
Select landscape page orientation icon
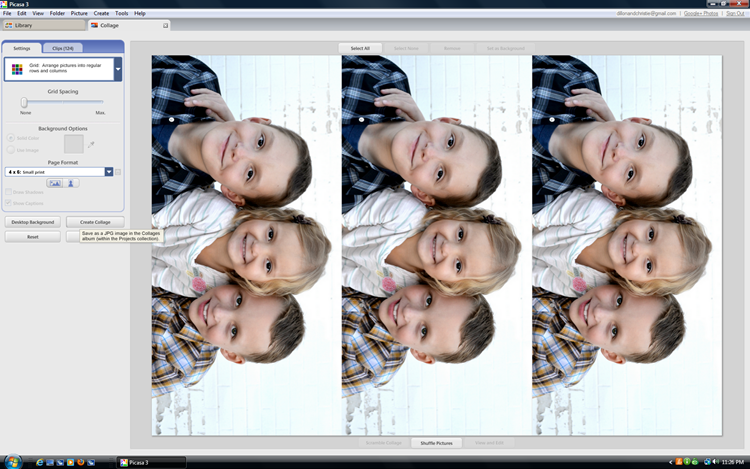pos(55,183)
